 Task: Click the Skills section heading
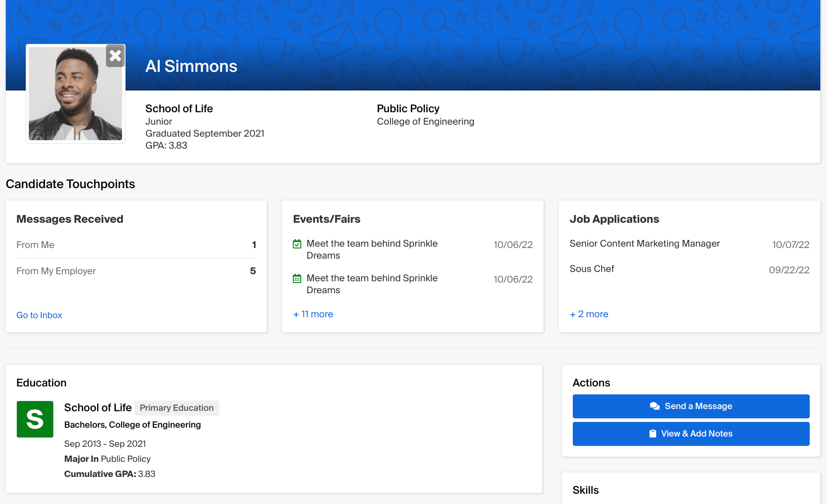point(585,490)
